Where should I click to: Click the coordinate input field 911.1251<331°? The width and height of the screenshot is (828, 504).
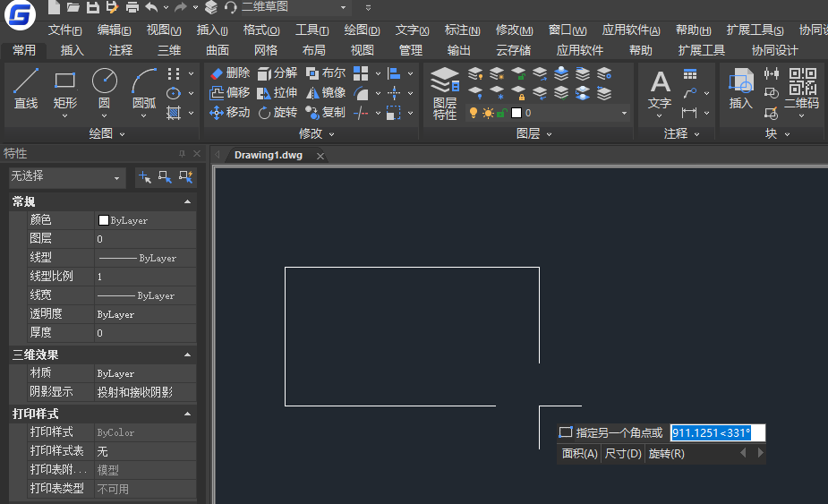[718, 433]
